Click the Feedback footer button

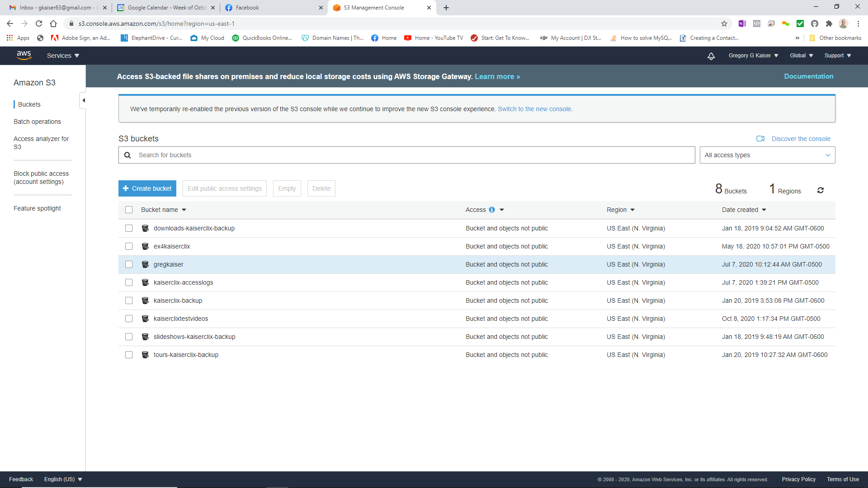point(21,479)
